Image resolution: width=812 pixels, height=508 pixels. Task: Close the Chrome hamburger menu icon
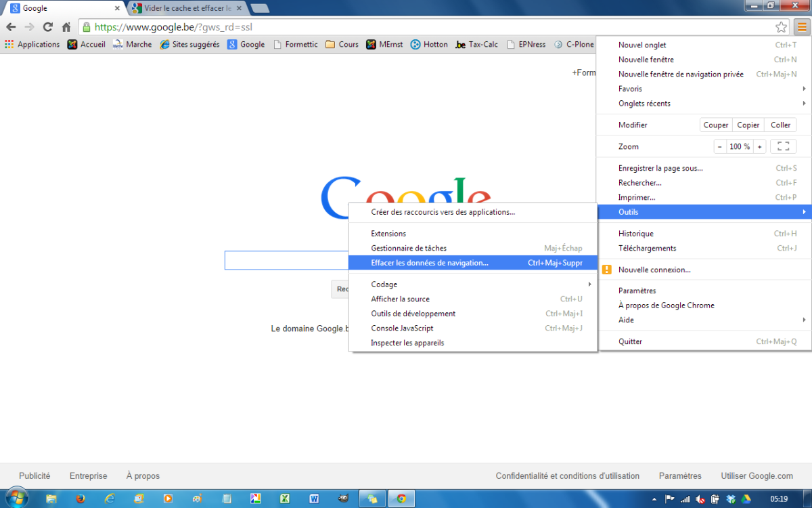click(801, 27)
